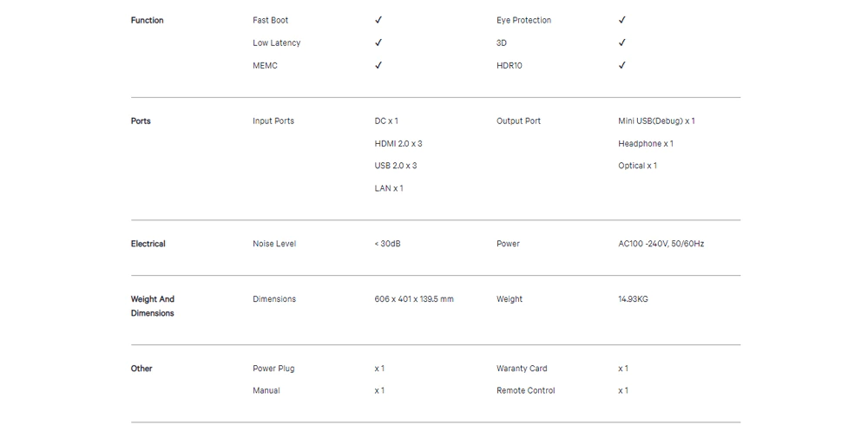This screenshot has height=425, width=868.
Task: Click the Weight And Dimensions heading
Action: pyautogui.click(x=153, y=306)
